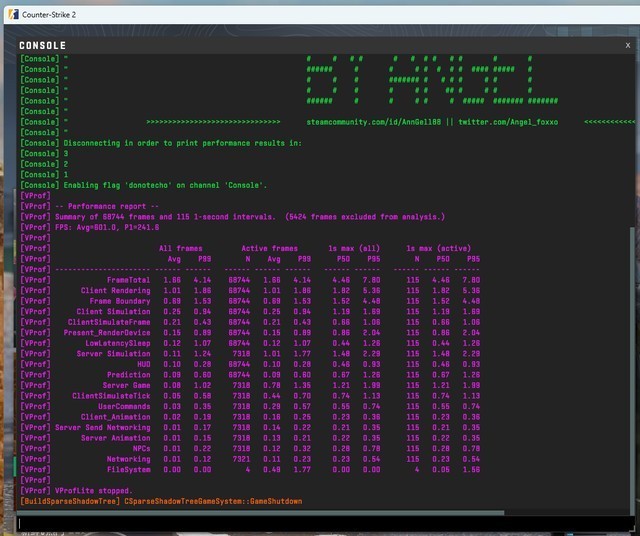
Task: Click the Summary of 68744 frames line
Action: point(231,216)
